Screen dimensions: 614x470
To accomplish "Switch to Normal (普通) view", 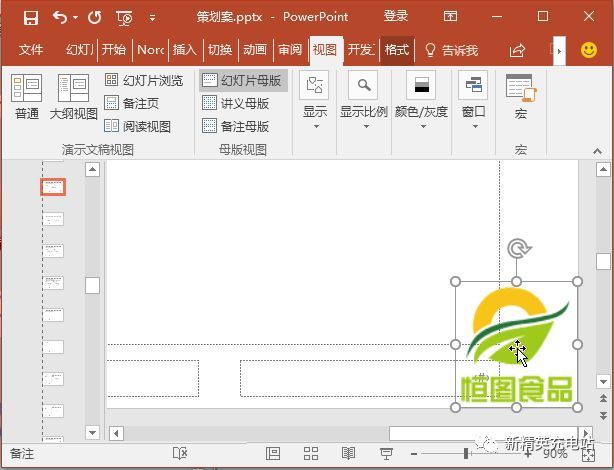I will point(27,96).
